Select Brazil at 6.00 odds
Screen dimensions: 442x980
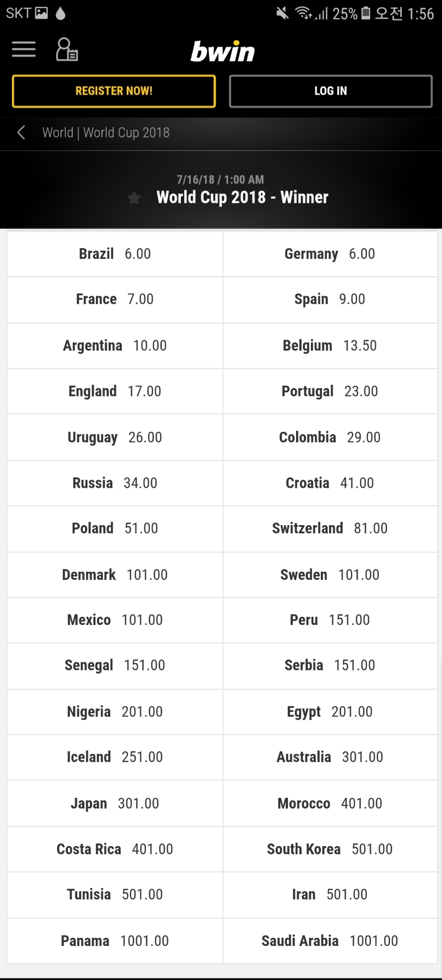[115, 254]
